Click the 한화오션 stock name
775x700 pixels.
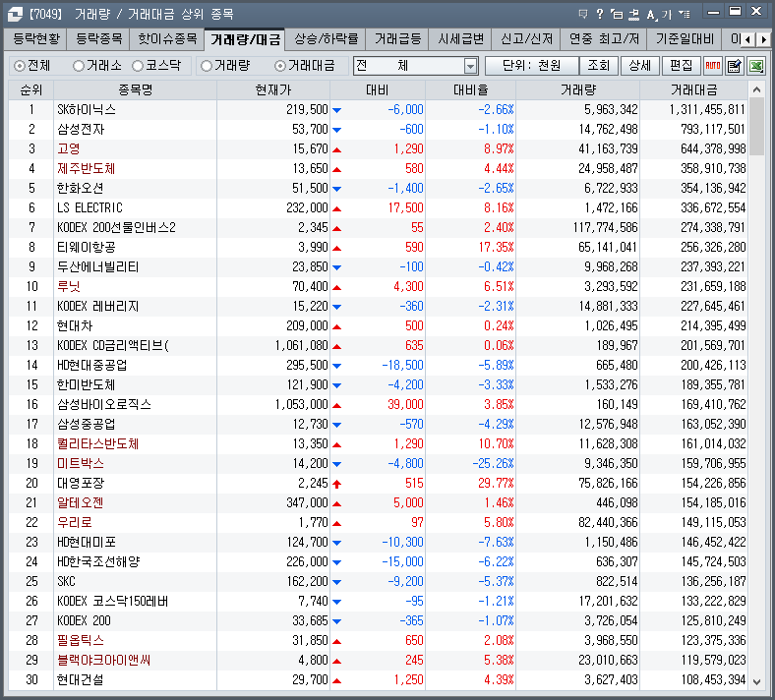(x=80, y=189)
